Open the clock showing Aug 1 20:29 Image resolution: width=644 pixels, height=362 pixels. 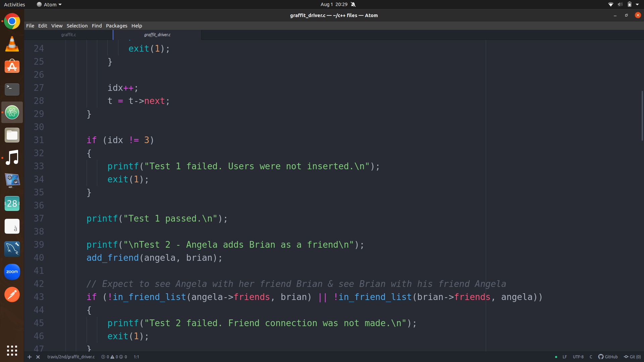coord(334,4)
